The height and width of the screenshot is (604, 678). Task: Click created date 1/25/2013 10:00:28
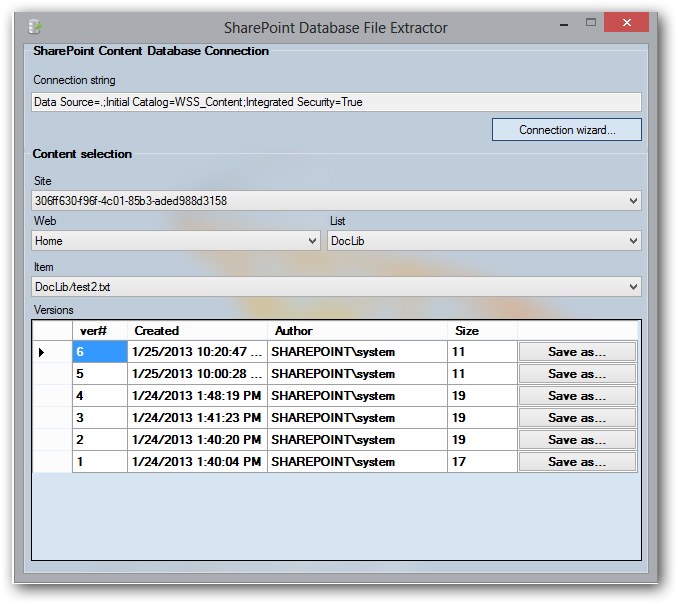(198, 374)
